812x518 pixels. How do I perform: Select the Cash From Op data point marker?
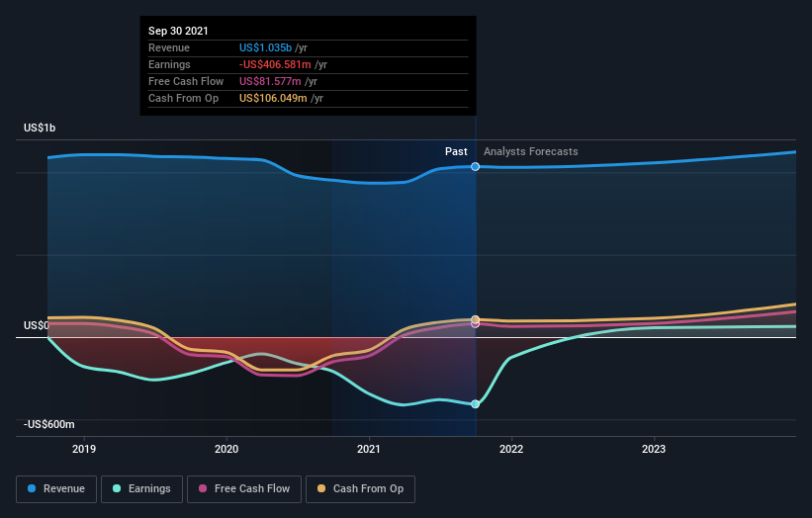[x=476, y=319]
